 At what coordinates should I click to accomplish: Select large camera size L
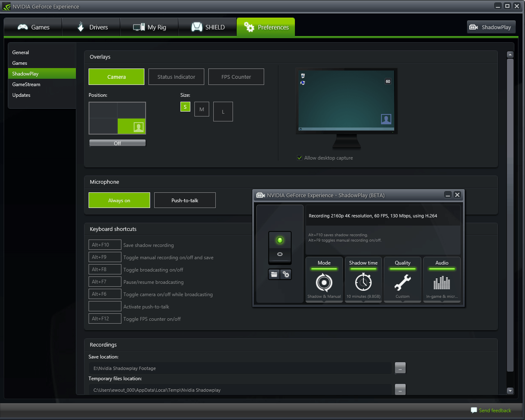(223, 112)
